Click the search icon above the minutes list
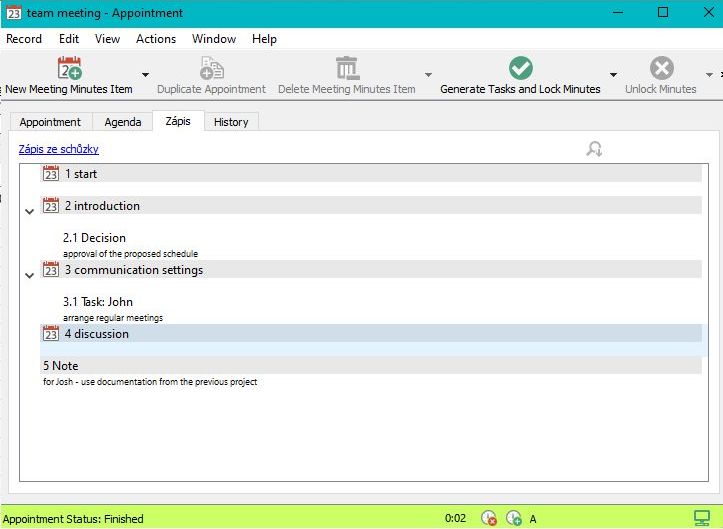723x529 pixels. [x=594, y=150]
